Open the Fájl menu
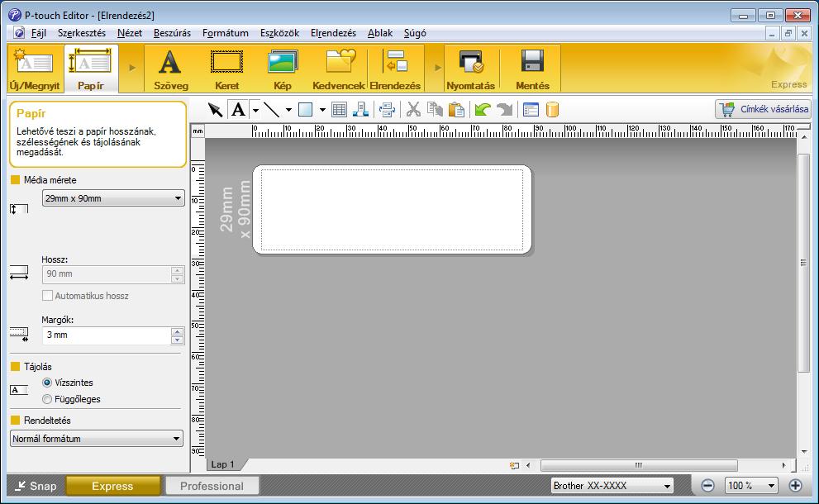Screen dimensions: 819x504 (x=39, y=33)
